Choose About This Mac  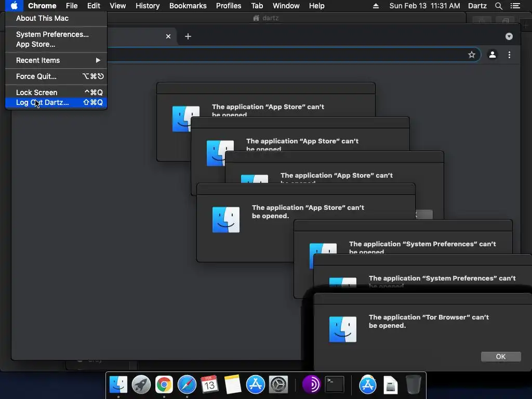(56, 18)
